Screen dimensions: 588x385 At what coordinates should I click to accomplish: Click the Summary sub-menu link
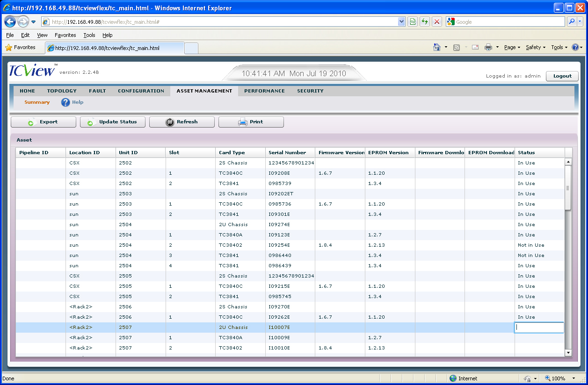[37, 102]
